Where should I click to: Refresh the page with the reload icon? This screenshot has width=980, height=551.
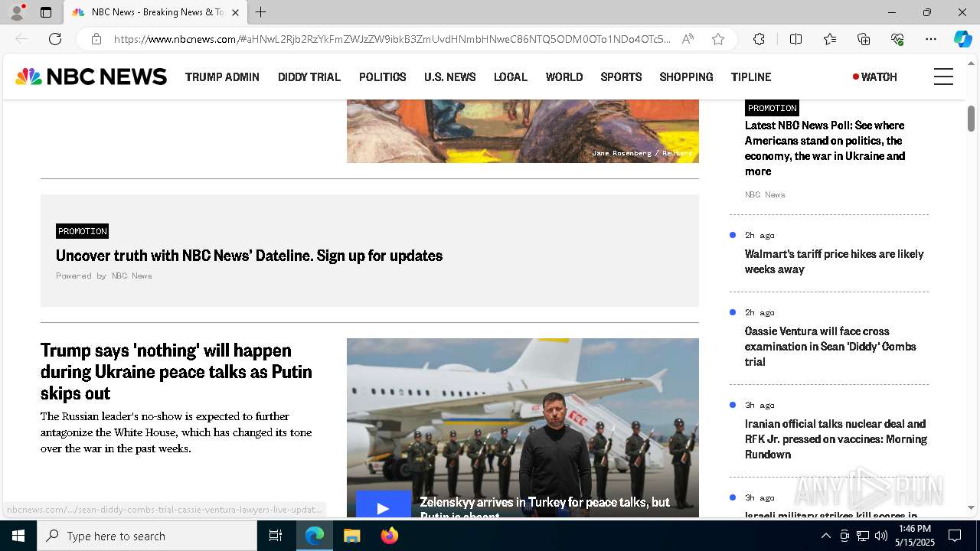pos(55,39)
